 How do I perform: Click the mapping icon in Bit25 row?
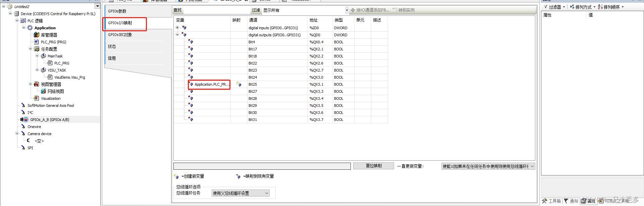(238, 84)
